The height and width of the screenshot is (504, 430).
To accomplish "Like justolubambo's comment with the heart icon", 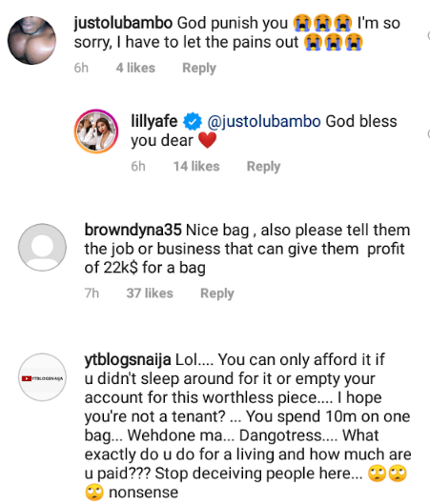I will 428,35.
